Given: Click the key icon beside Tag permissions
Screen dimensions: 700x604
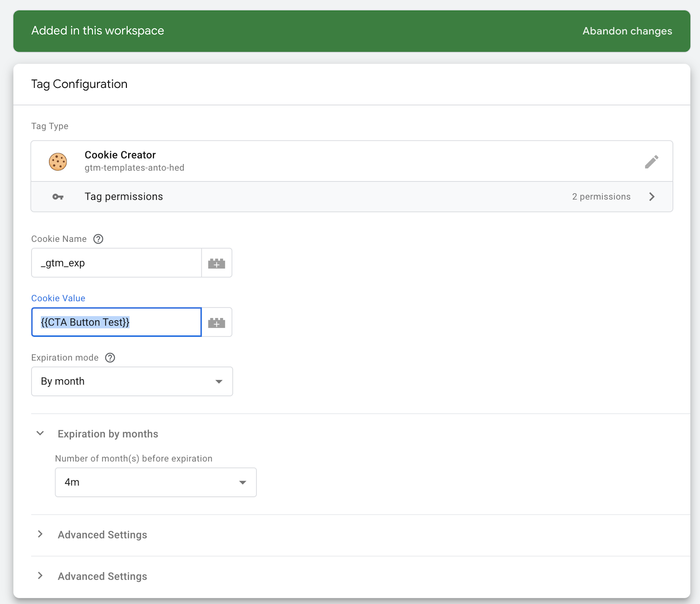Looking at the screenshot, I should coord(58,197).
